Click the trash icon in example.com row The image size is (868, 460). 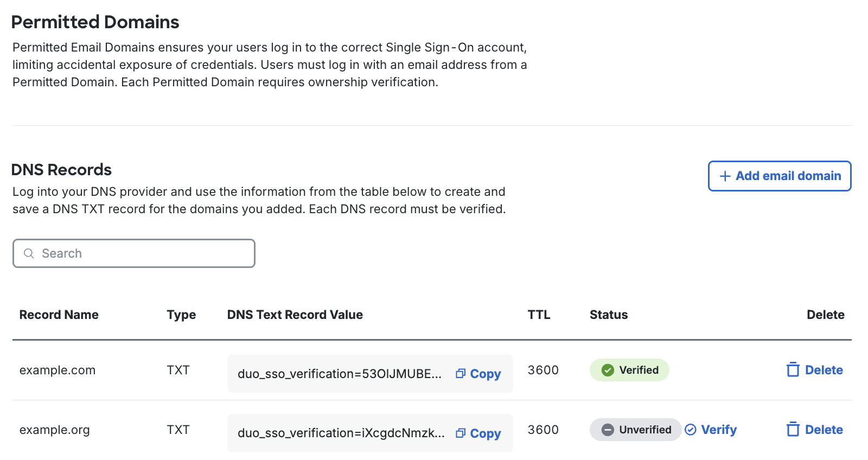[x=793, y=370]
